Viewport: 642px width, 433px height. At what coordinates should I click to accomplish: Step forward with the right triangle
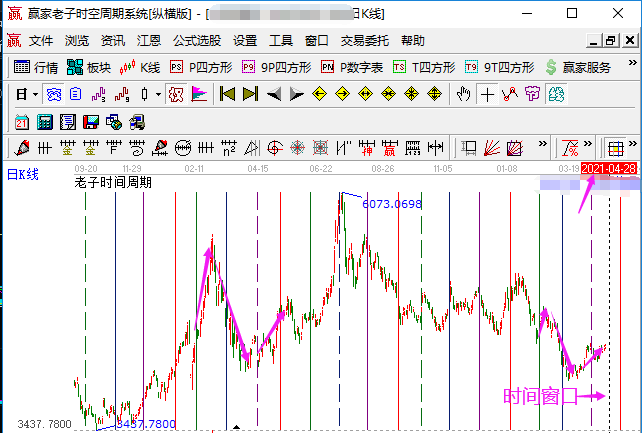click(x=296, y=94)
